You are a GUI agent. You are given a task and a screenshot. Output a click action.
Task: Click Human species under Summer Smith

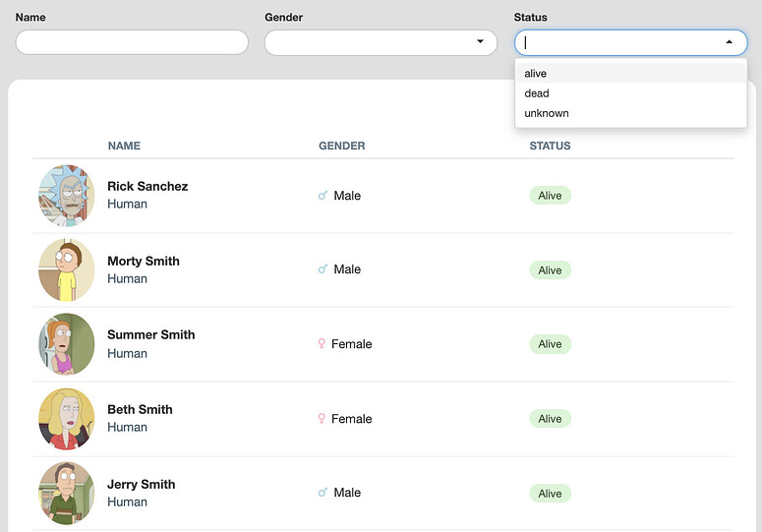(127, 354)
